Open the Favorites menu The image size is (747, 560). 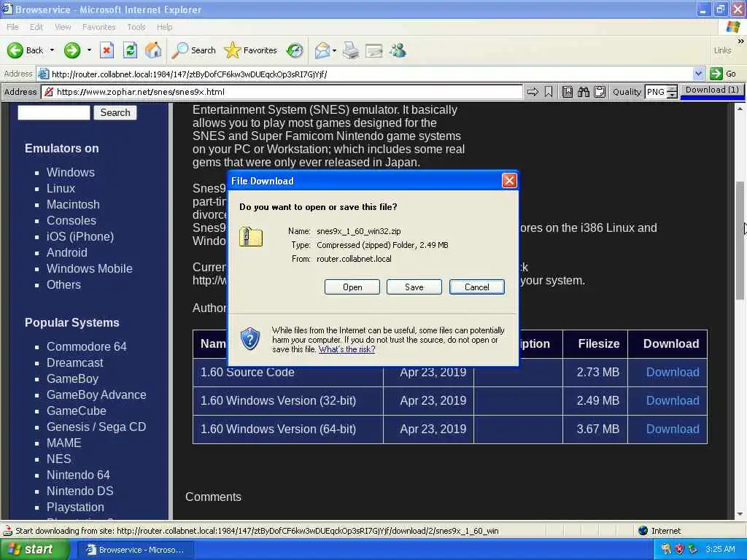pyautogui.click(x=98, y=27)
